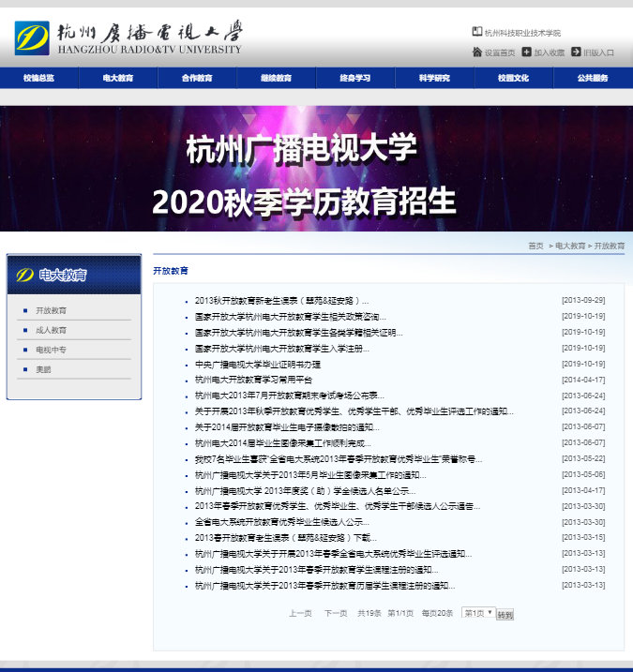This screenshot has height=672, width=633.
Task: Select 成人教育 in the left sidebar
Action: 51,330
